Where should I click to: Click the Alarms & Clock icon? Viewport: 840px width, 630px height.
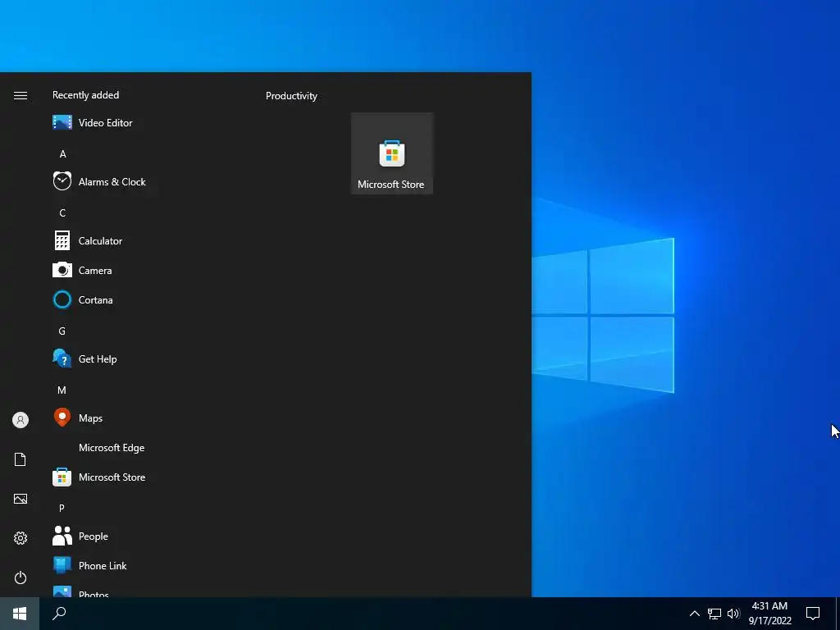coord(62,181)
